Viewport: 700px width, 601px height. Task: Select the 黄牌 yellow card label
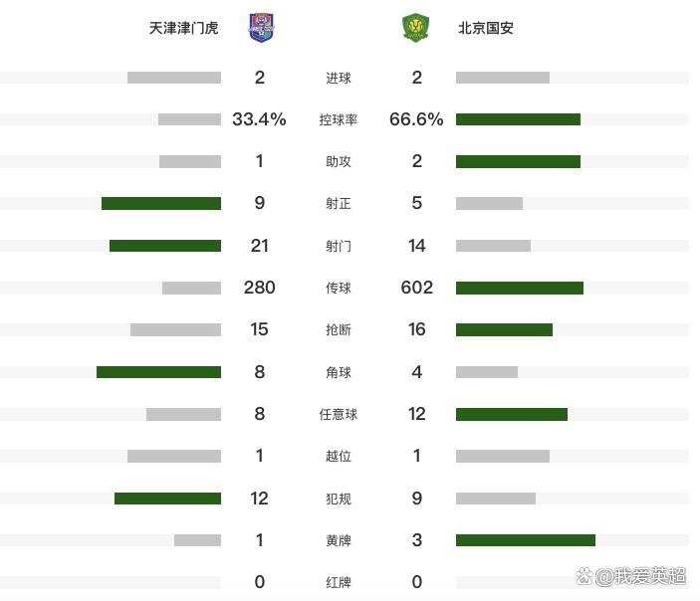[x=338, y=540]
